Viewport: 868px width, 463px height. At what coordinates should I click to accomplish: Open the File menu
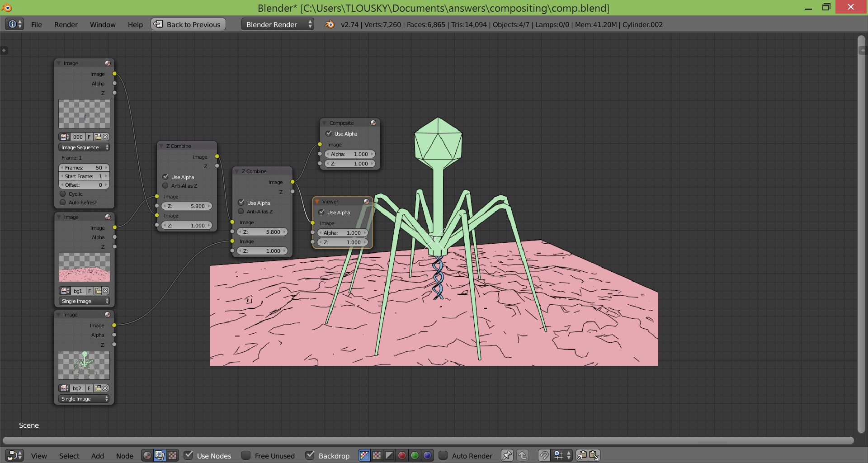point(37,24)
